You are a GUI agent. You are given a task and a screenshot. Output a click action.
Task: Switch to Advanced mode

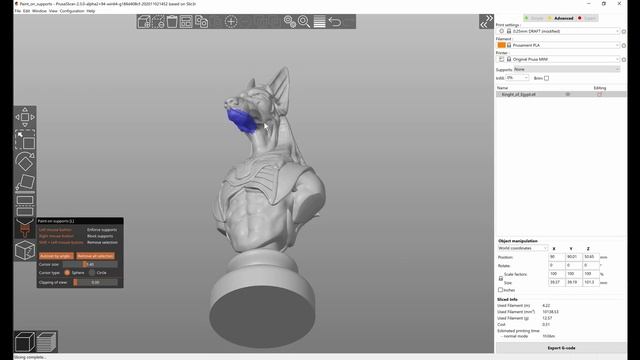coord(561,18)
